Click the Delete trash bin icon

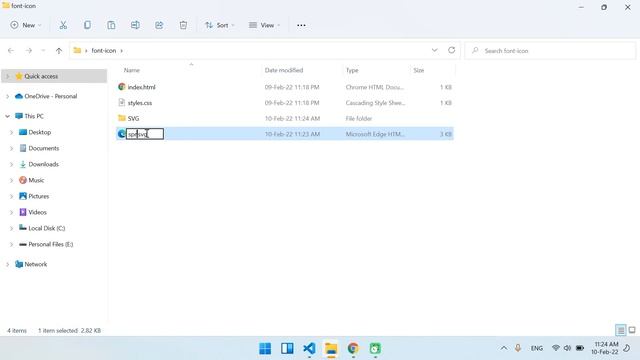(x=183, y=25)
